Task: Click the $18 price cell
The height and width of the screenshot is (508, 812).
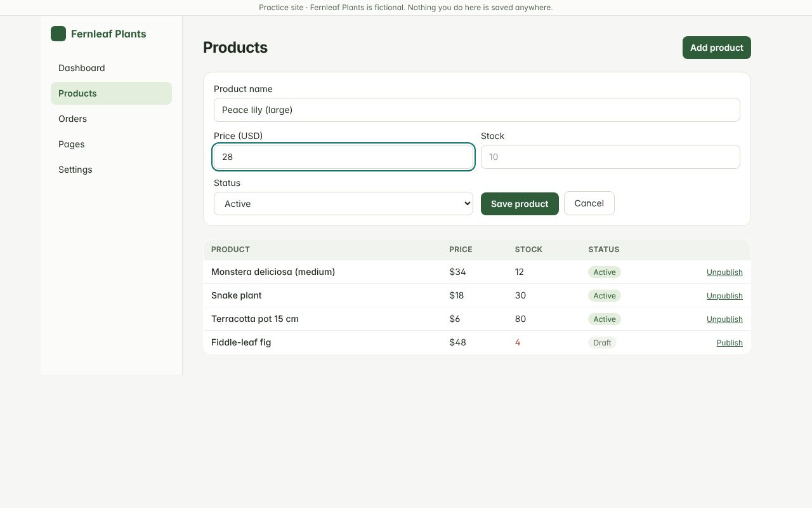Action: tap(457, 295)
